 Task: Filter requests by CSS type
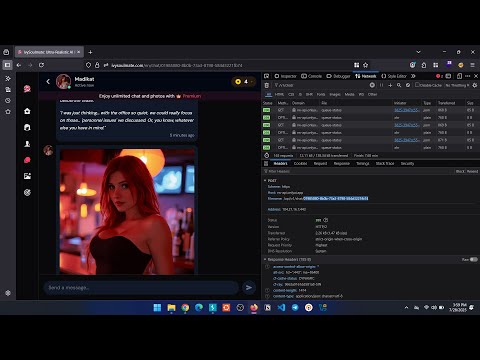pos(291,94)
